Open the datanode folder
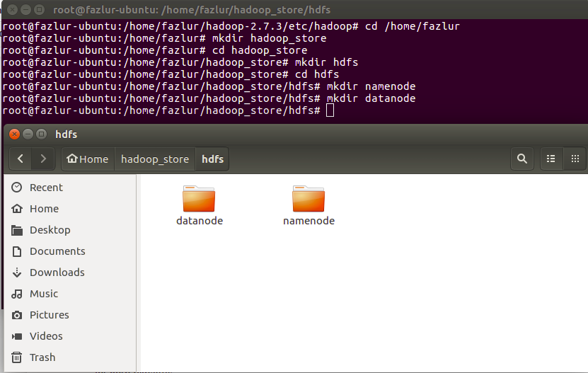The width and height of the screenshot is (588, 373). [x=199, y=205]
